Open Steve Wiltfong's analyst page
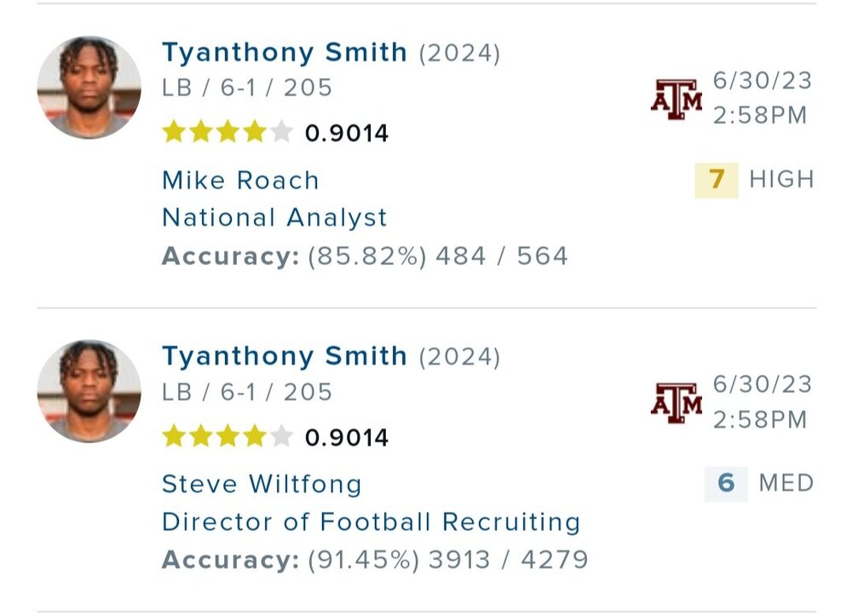 (x=262, y=484)
